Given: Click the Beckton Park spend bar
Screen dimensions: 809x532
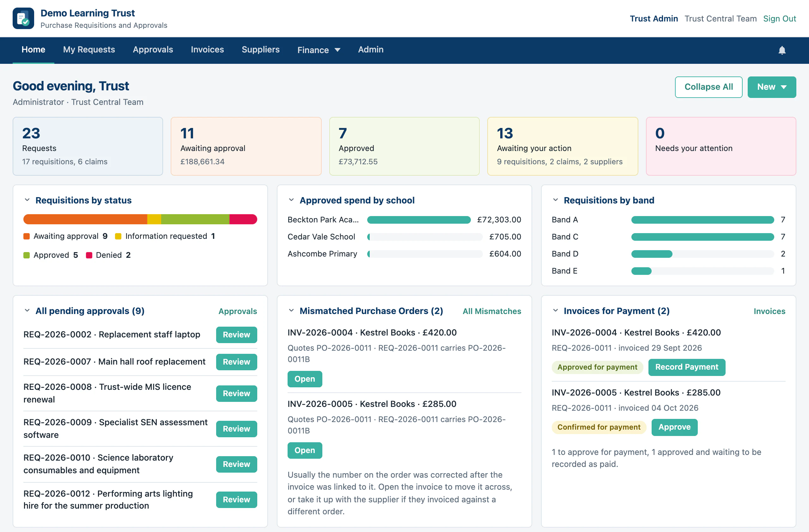Looking at the screenshot, I should click(419, 220).
